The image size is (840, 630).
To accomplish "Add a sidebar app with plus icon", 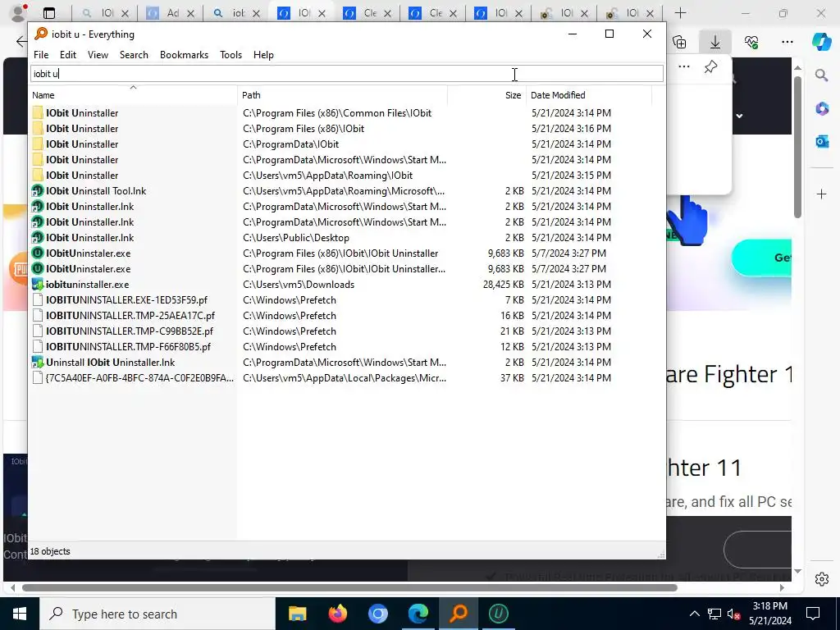I will point(822,194).
